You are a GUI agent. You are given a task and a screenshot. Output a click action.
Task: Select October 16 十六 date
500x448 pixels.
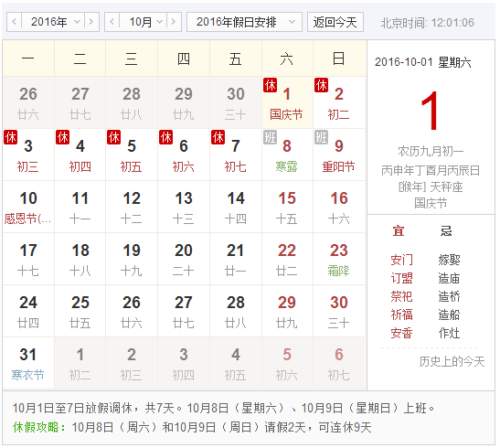(x=339, y=207)
